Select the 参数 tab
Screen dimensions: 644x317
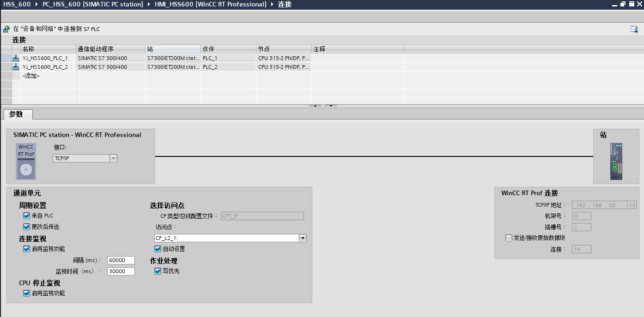[x=16, y=114]
